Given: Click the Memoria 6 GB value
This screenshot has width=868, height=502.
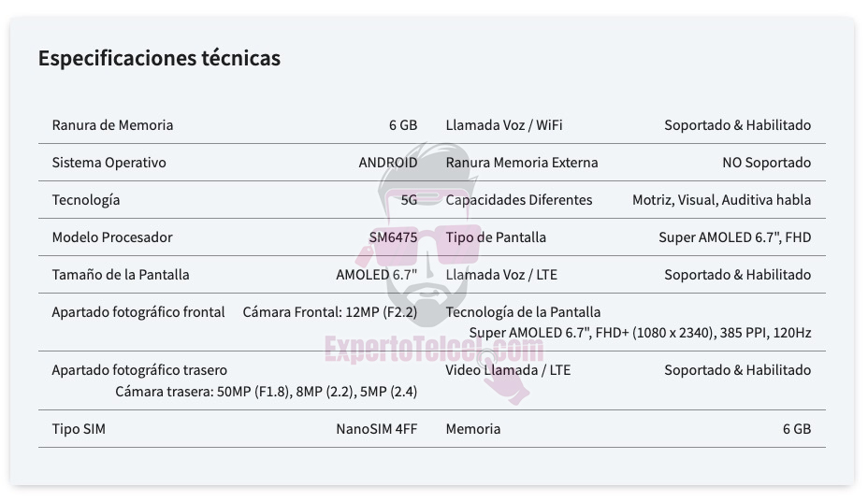Looking at the screenshot, I should (x=797, y=429).
